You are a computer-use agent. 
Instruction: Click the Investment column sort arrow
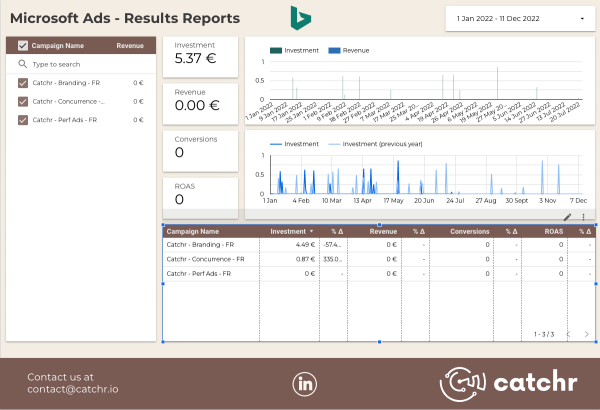click(x=311, y=231)
